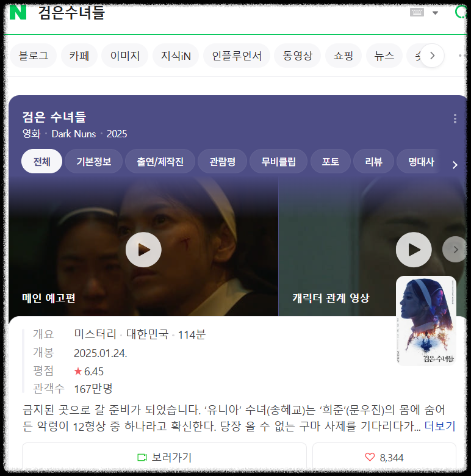471x476 pixels.
Task: Click the heart like button showing 8,344
Action: [x=384, y=457]
